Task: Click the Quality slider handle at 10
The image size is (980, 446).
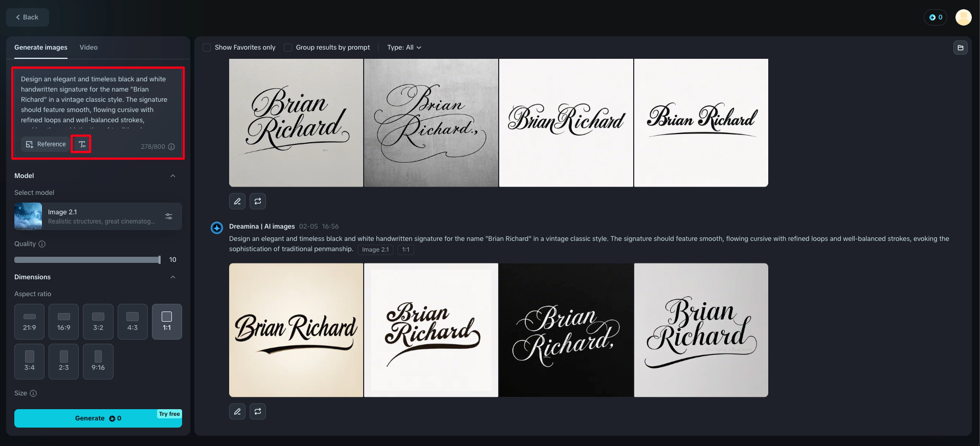Action: (x=160, y=260)
